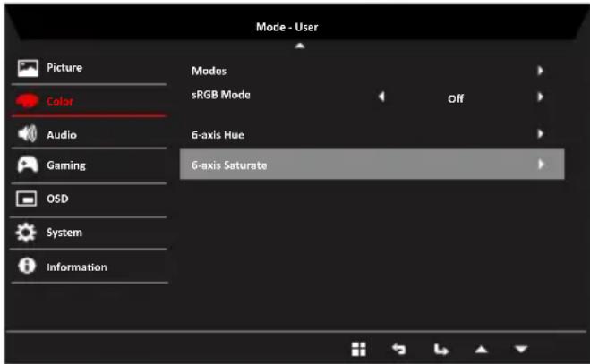Expand the 6-axis Hue submenu arrow

point(541,133)
